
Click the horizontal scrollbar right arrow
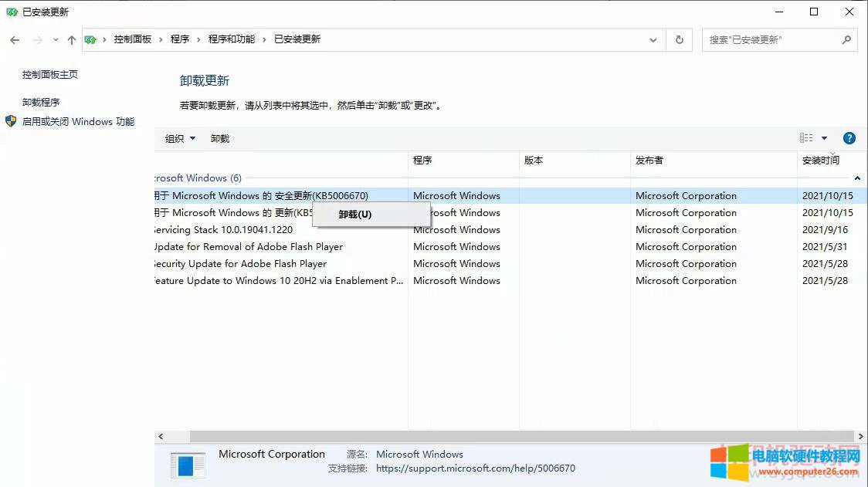tap(861, 437)
